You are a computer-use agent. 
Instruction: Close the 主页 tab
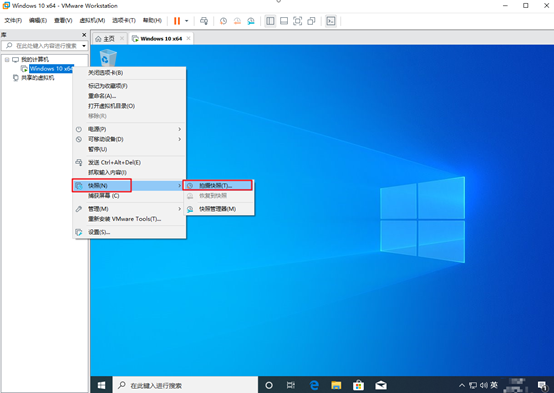point(122,38)
